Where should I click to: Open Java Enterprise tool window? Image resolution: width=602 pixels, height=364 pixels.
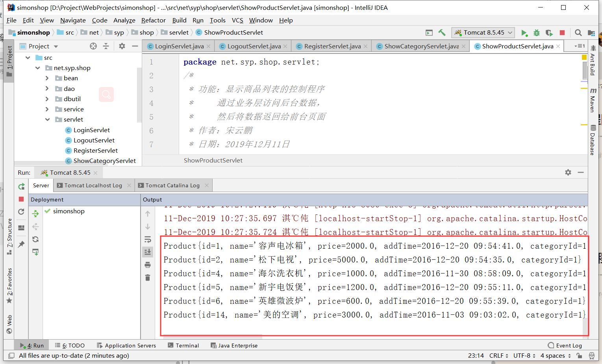234,346
